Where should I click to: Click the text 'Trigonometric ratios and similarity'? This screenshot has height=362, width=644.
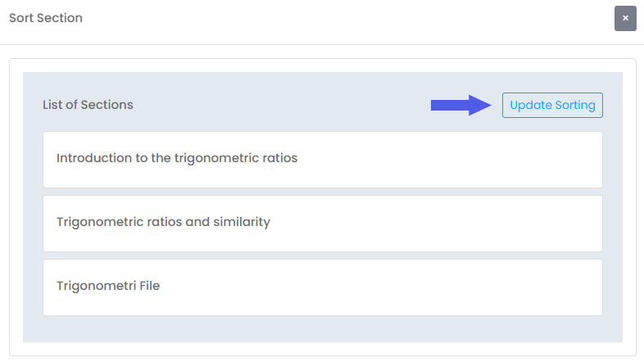click(x=163, y=222)
